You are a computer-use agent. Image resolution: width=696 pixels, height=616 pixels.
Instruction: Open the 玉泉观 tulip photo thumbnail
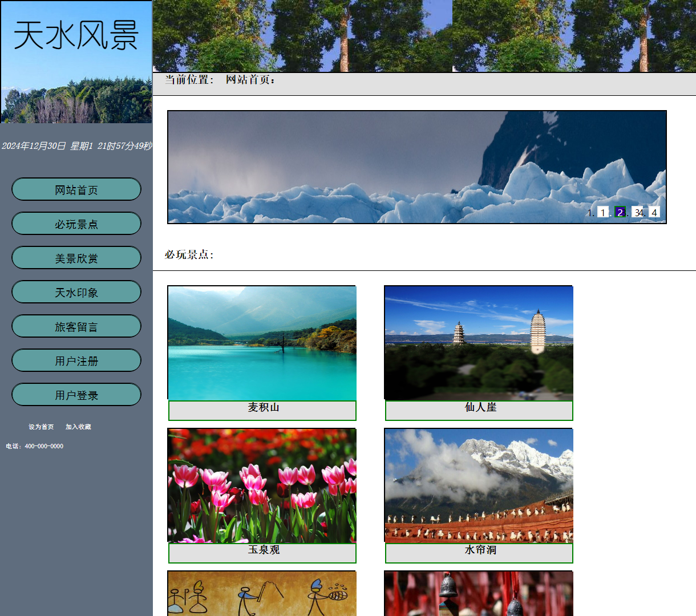pyautogui.click(x=262, y=484)
